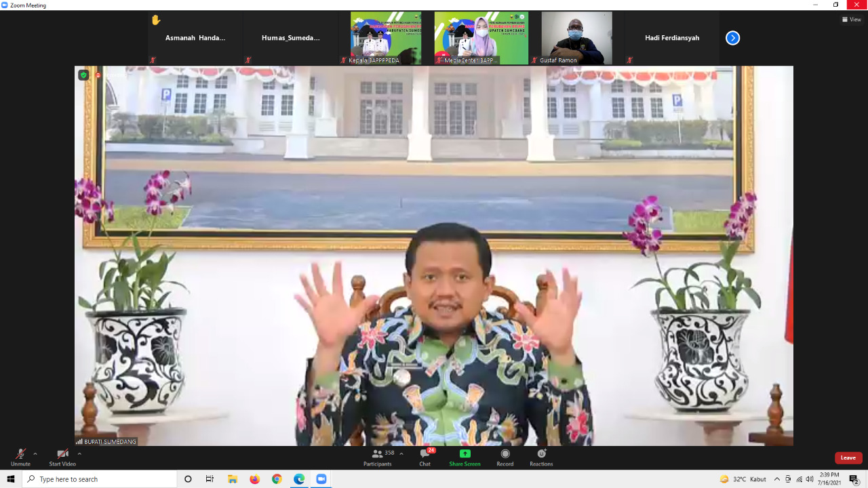
Task: Show next participants with blue arrow
Action: [x=732, y=38]
